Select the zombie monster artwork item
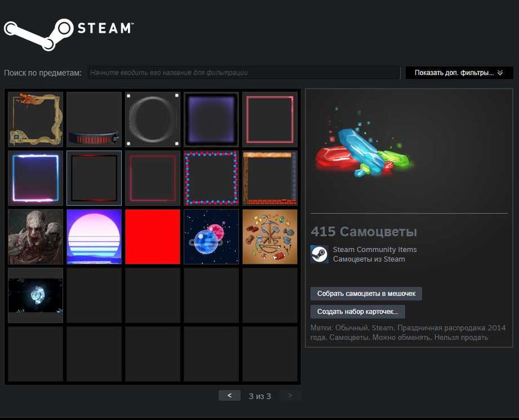The height and width of the screenshot is (420, 519). tap(35, 236)
